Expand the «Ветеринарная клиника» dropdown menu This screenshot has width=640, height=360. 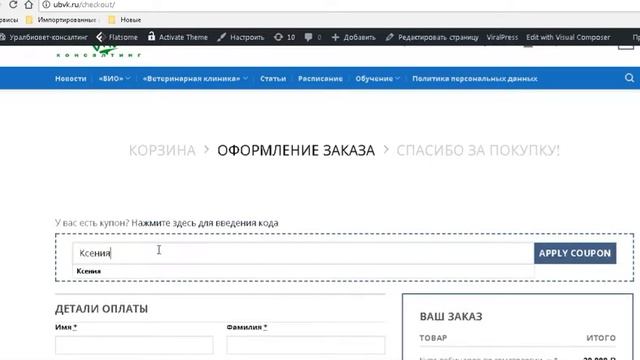[x=195, y=78]
